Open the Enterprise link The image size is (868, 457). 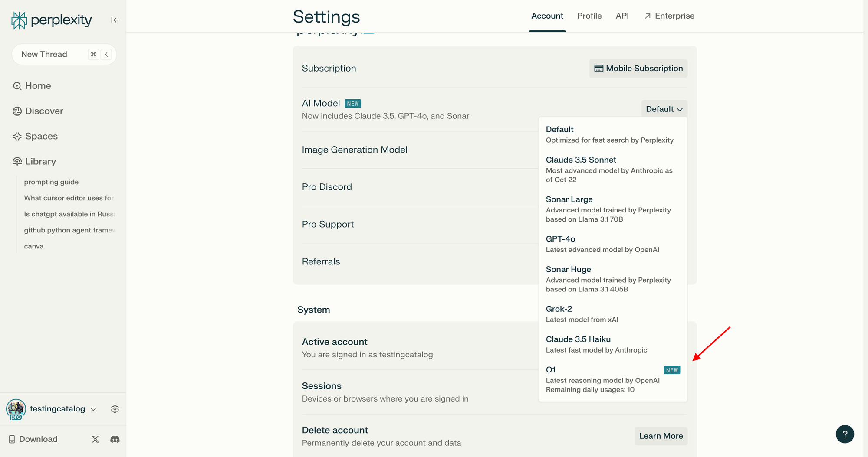670,16
